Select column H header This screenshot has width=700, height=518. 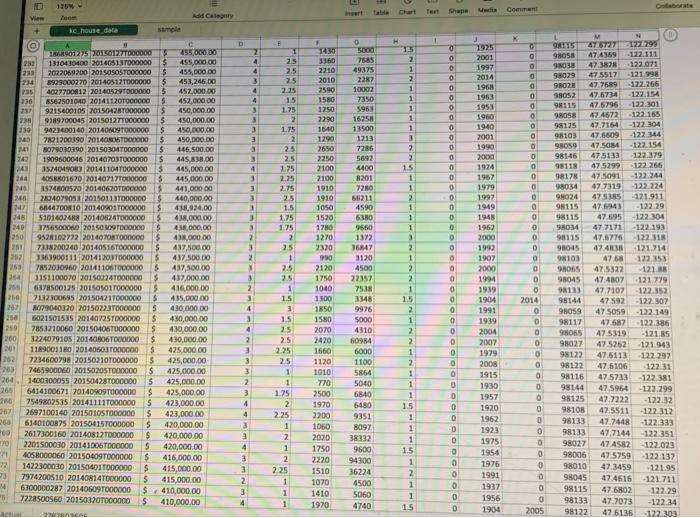tap(396, 41)
